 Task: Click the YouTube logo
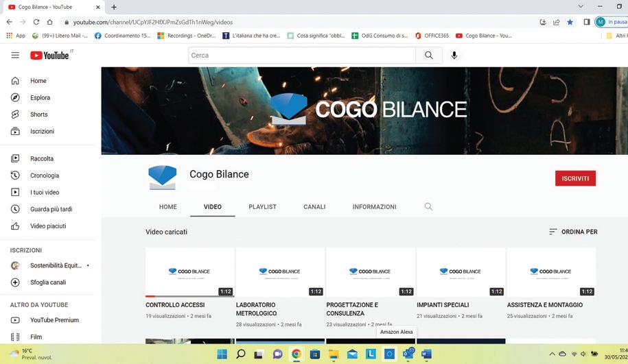tap(49, 56)
